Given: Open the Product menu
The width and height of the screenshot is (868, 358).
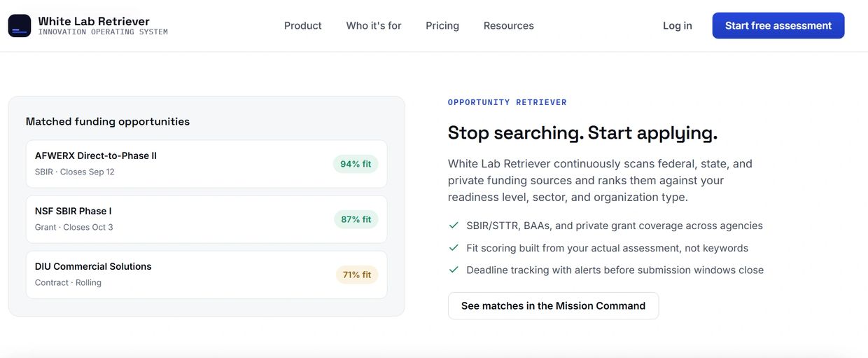Looking at the screenshot, I should [x=303, y=25].
